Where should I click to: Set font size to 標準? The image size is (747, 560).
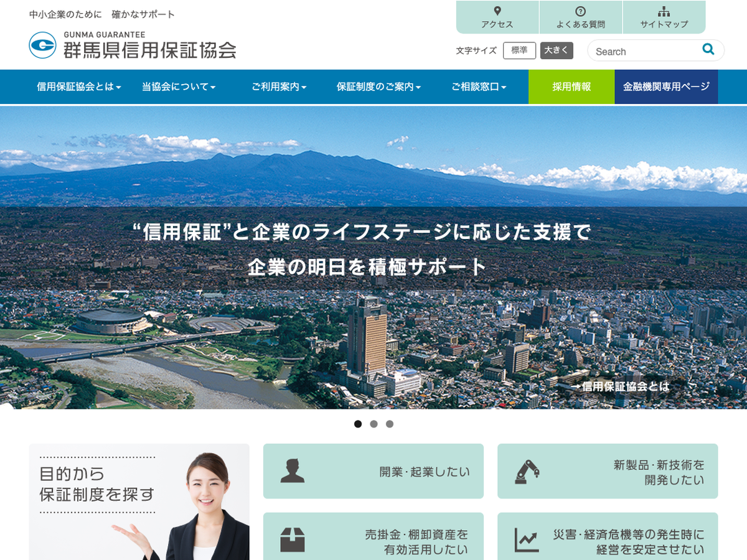point(519,51)
